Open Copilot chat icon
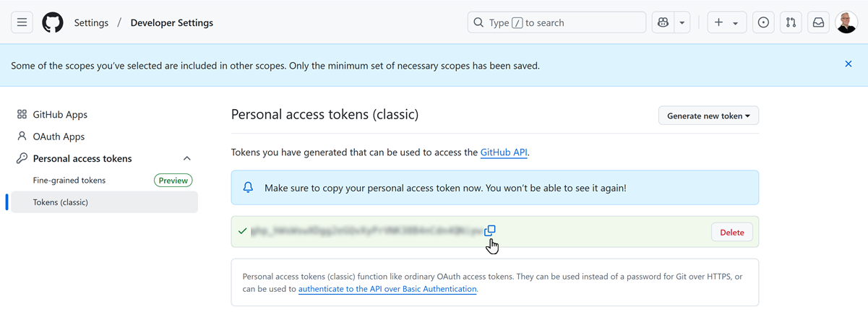 pos(663,22)
